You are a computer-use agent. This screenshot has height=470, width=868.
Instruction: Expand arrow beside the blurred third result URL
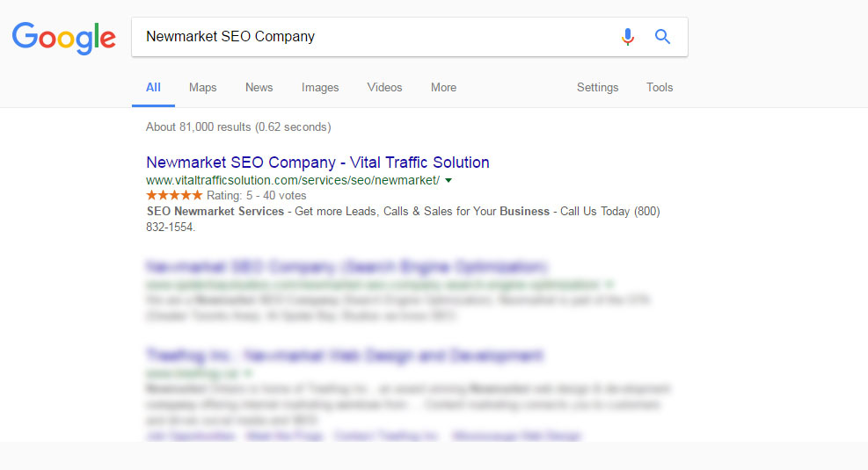[248, 373]
